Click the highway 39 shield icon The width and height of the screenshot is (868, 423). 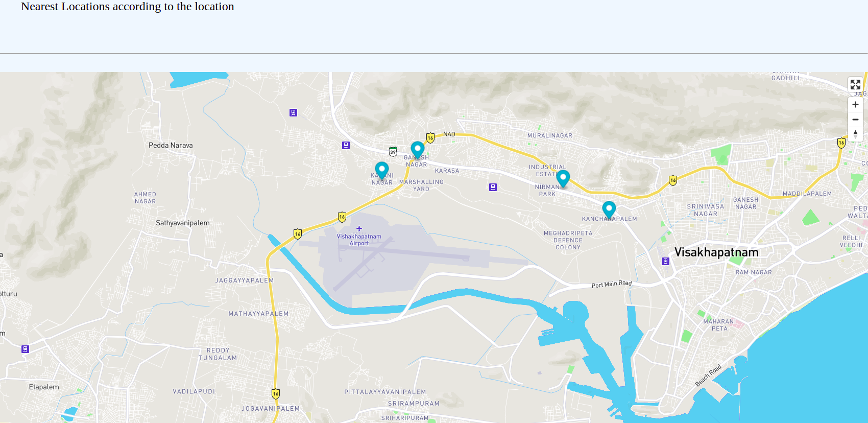tap(393, 152)
